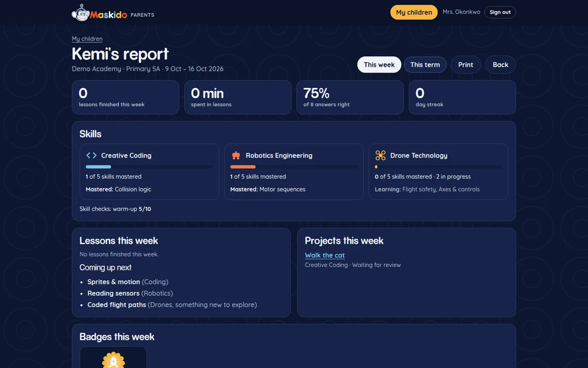This screenshot has width=588, height=368.
Task: Click the Drone Technology skill title
Action: tap(419, 156)
